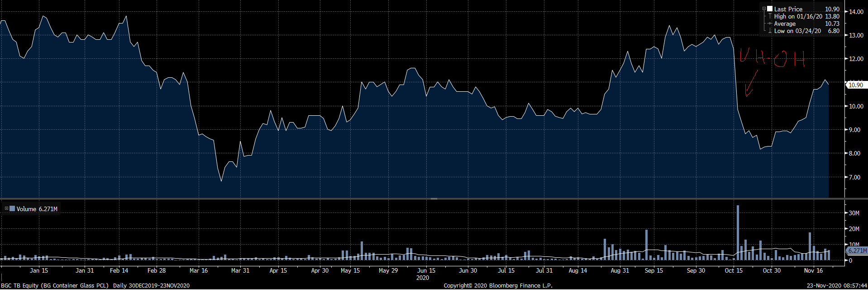Viewport: 868px width, 293px height.
Task: Select the High on 01/16/20 legend entry
Action: tap(798, 16)
